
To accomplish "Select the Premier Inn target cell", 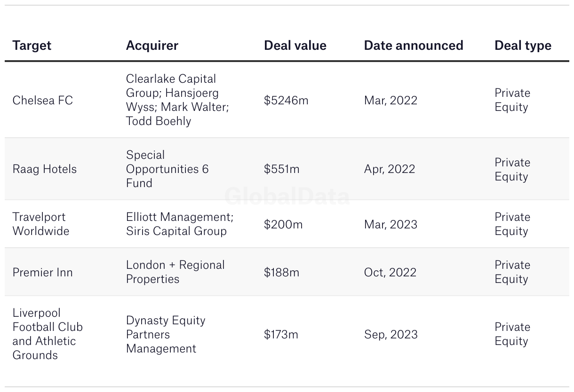I will pyautogui.click(x=43, y=272).
